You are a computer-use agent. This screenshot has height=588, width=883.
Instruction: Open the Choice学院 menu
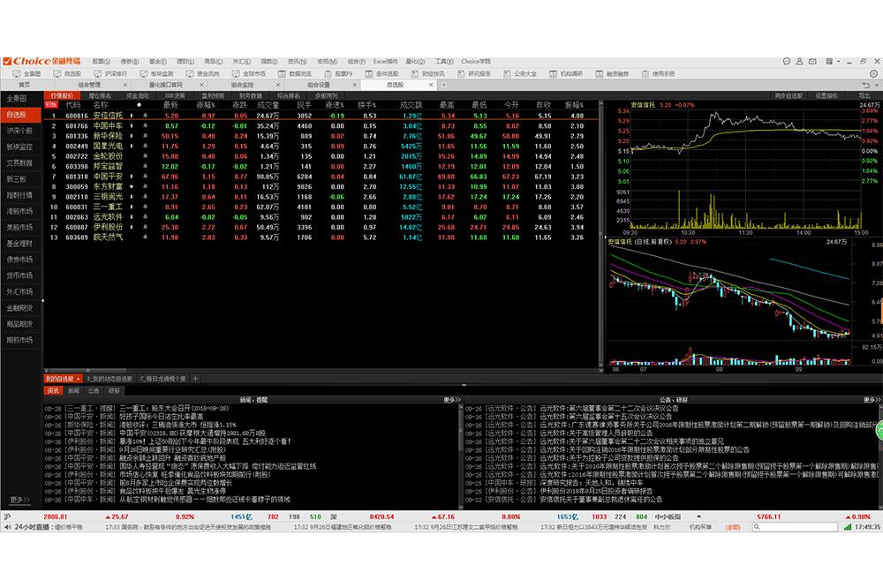click(476, 62)
